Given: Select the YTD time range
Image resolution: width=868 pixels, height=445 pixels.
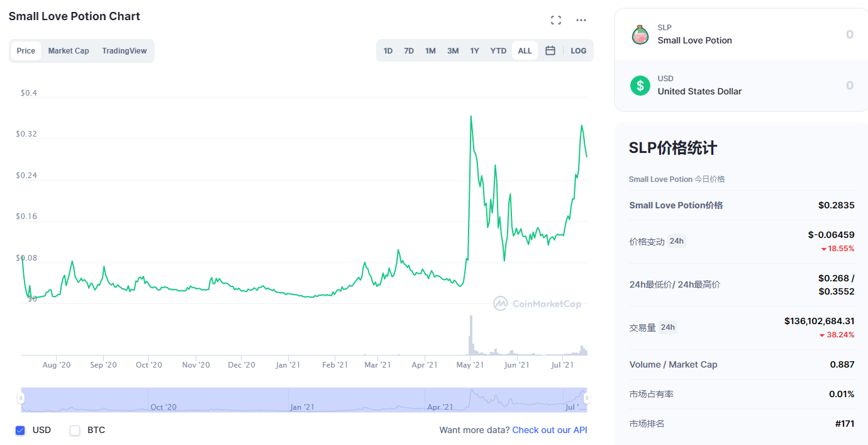Looking at the screenshot, I should click(498, 50).
